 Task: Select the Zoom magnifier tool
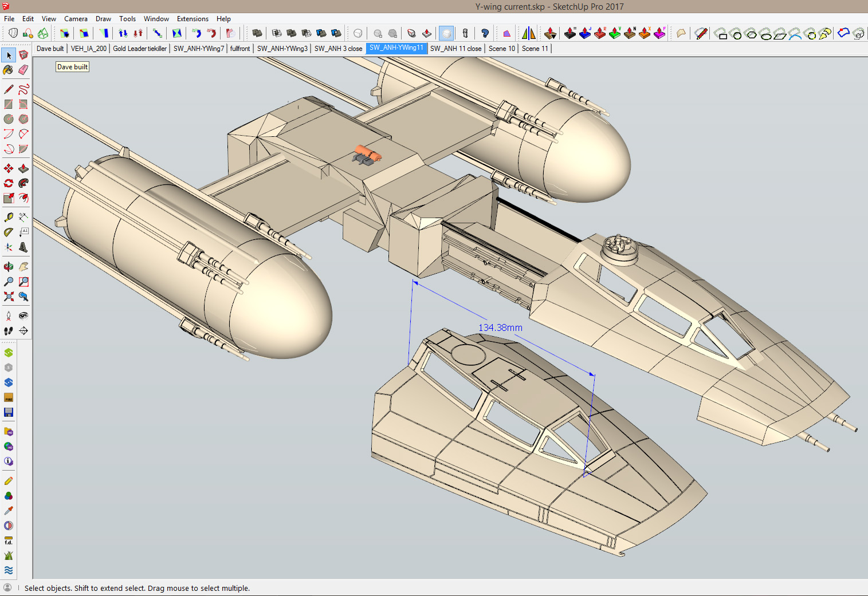tap(9, 282)
